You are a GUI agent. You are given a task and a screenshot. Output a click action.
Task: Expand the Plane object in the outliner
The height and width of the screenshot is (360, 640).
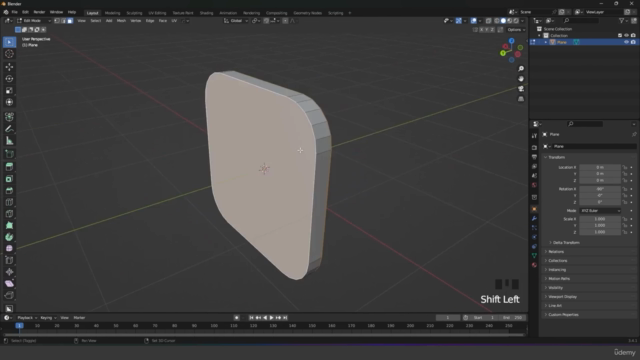coord(546,42)
